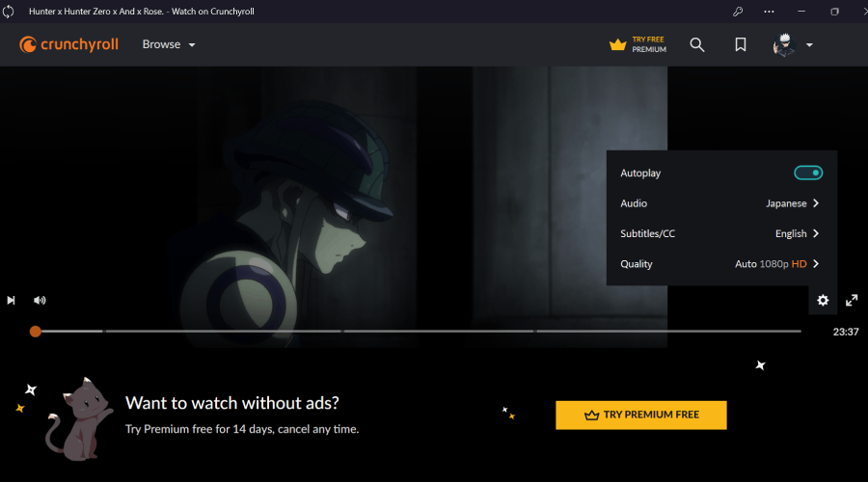Open the search magnifier icon
Image resolution: width=868 pixels, height=482 pixels.
pyautogui.click(x=697, y=44)
